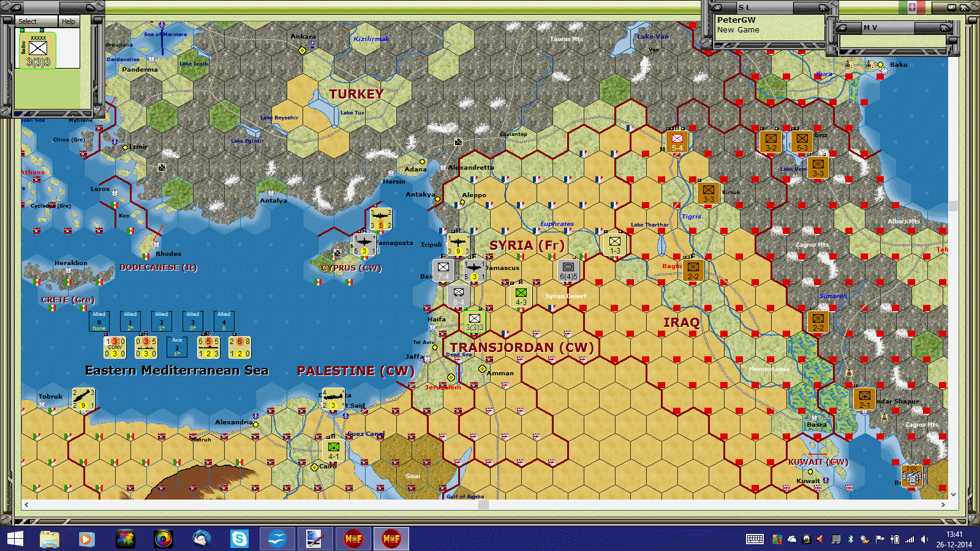Select the green 4-3 unit south of Damascus

click(x=521, y=296)
